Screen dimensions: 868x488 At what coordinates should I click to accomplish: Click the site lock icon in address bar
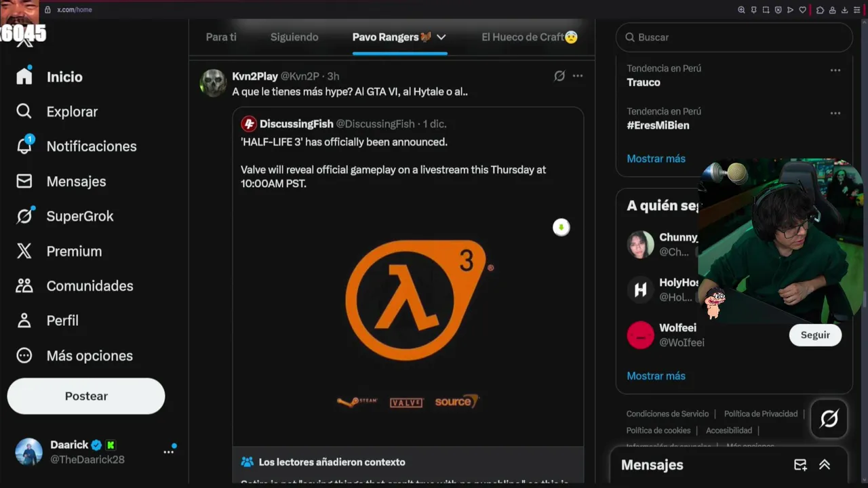tap(47, 9)
